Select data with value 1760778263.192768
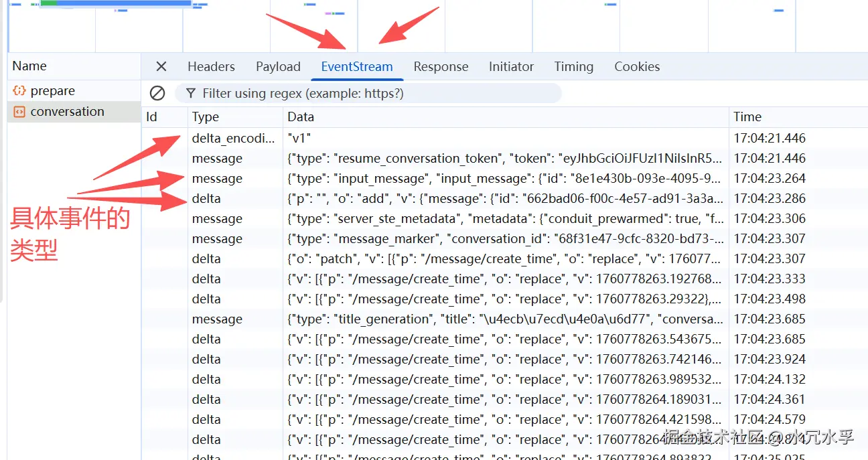The image size is (868, 460). coord(505,279)
